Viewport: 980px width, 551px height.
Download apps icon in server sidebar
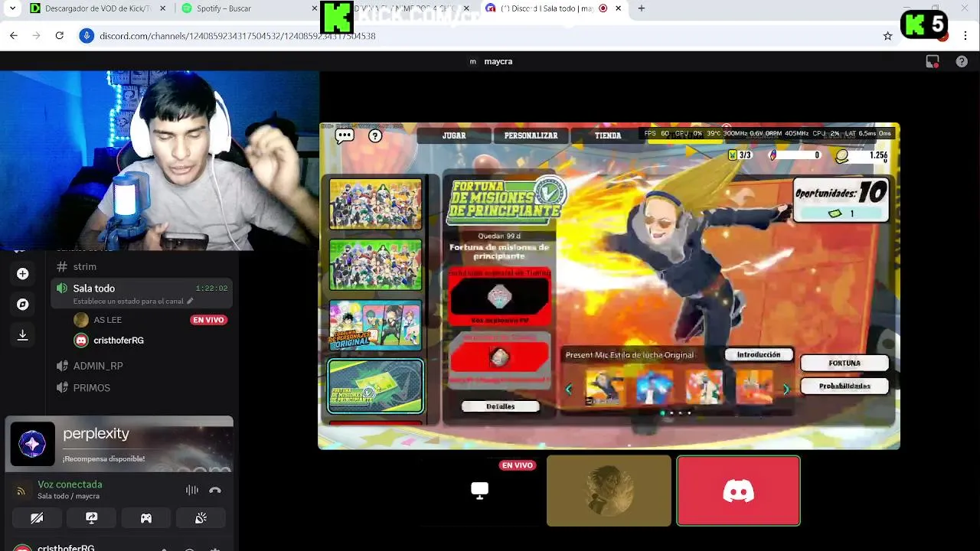point(22,335)
